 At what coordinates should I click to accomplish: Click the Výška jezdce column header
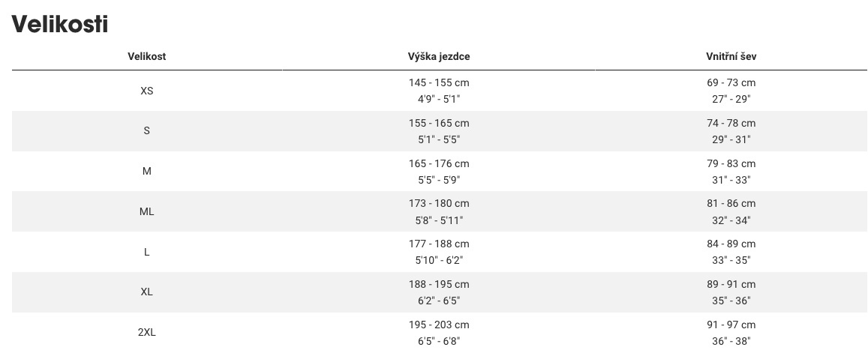pyautogui.click(x=439, y=56)
